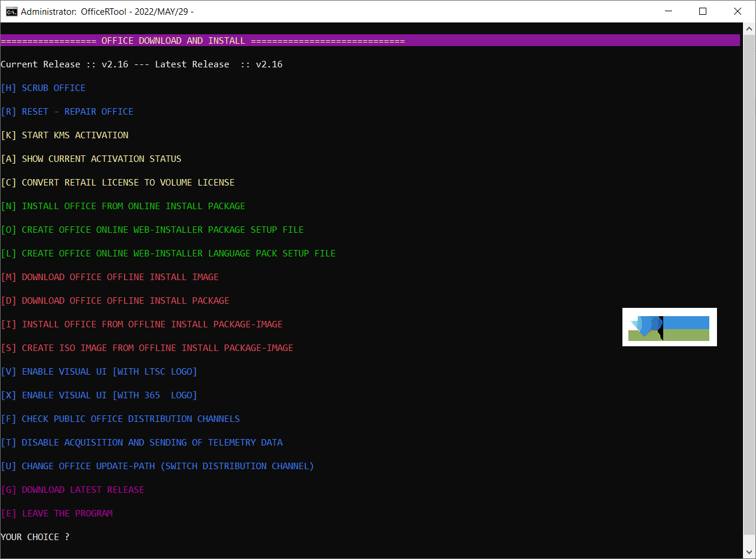Choose [V] ENABLE VISUAL UI WITH LTSC LOGO
The image size is (756, 559).
tap(99, 372)
